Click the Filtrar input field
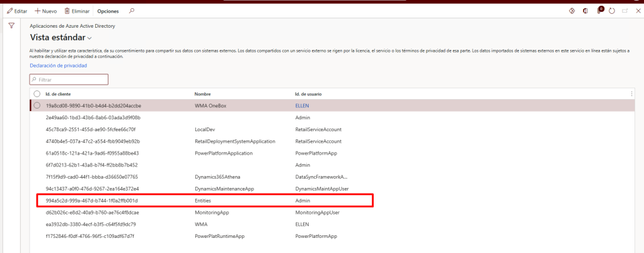Viewport: 644px width, 253px height. tap(69, 79)
